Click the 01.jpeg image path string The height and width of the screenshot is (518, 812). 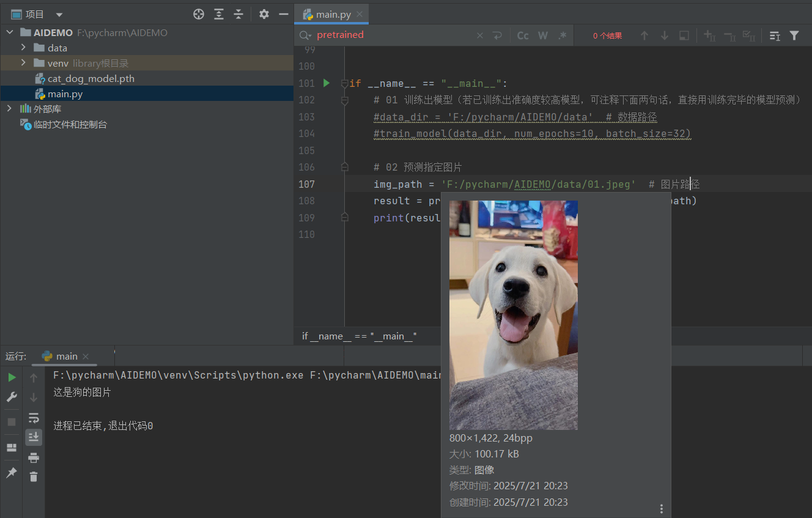click(538, 184)
